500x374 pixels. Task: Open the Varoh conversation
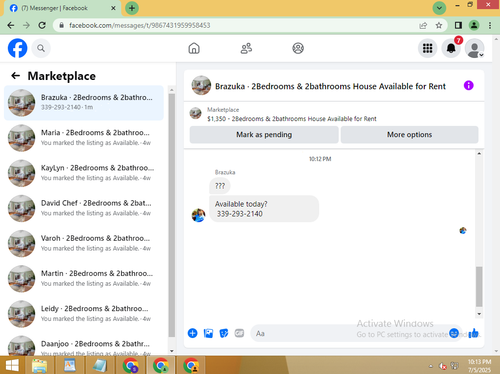tap(84, 243)
